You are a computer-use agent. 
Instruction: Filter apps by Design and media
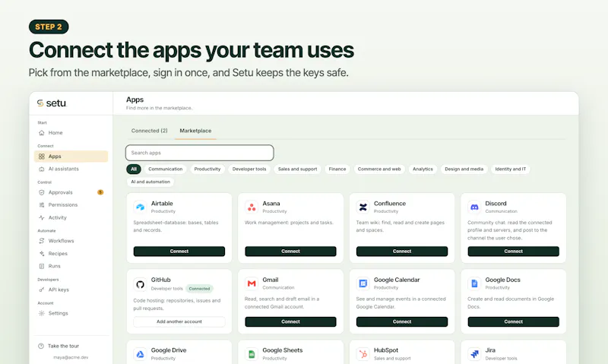pyautogui.click(x=464, y=169)
